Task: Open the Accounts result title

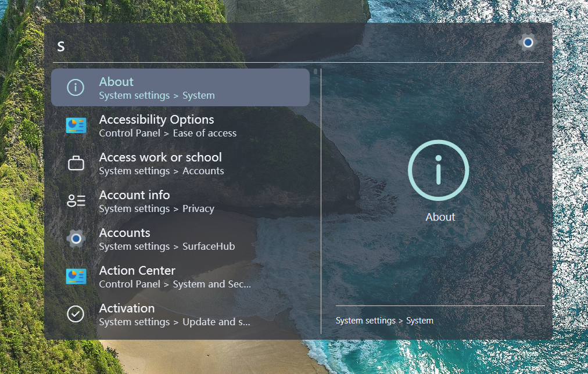Action: tap(124, 233)
